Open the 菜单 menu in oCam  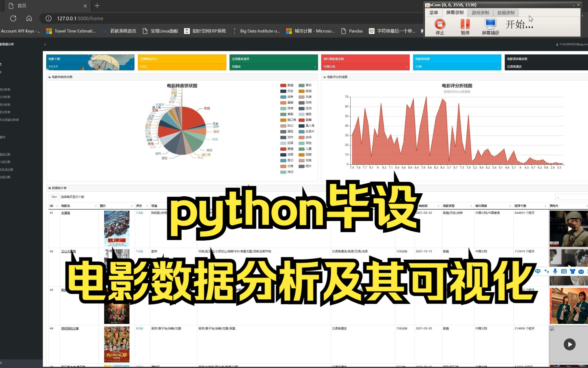(x=433, y=12)
